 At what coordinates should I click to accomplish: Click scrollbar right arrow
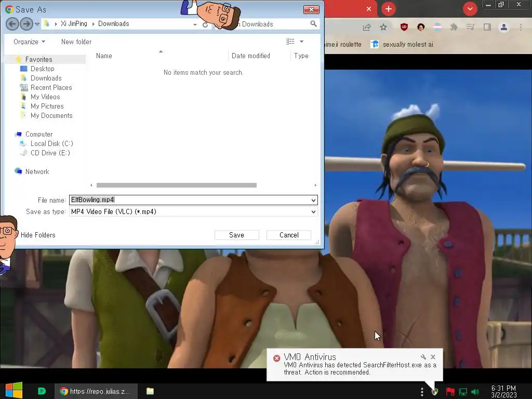click(315, 185)
